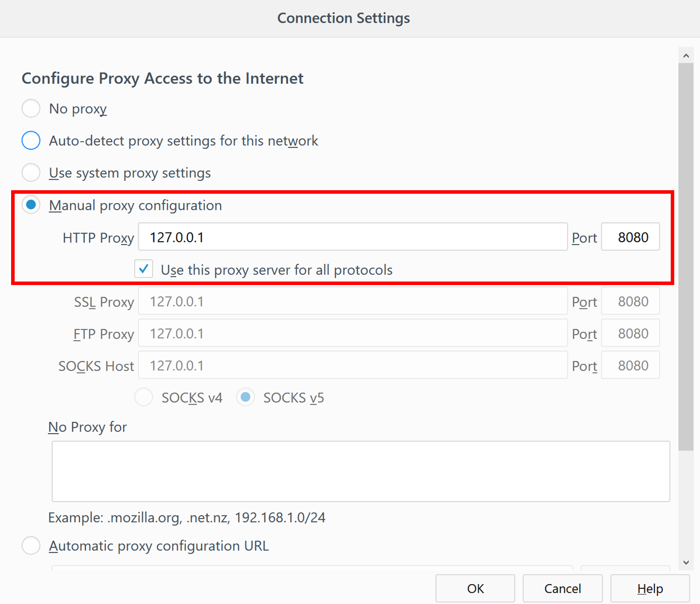Screen dimensions: 700x604
Task: Click the FTP Proxy address field
Action: [352, 334]
